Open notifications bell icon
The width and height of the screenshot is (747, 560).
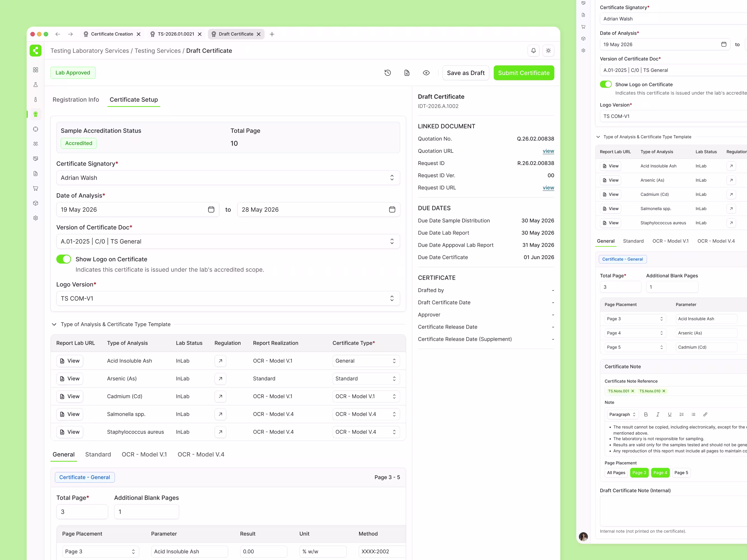(534, 51)
